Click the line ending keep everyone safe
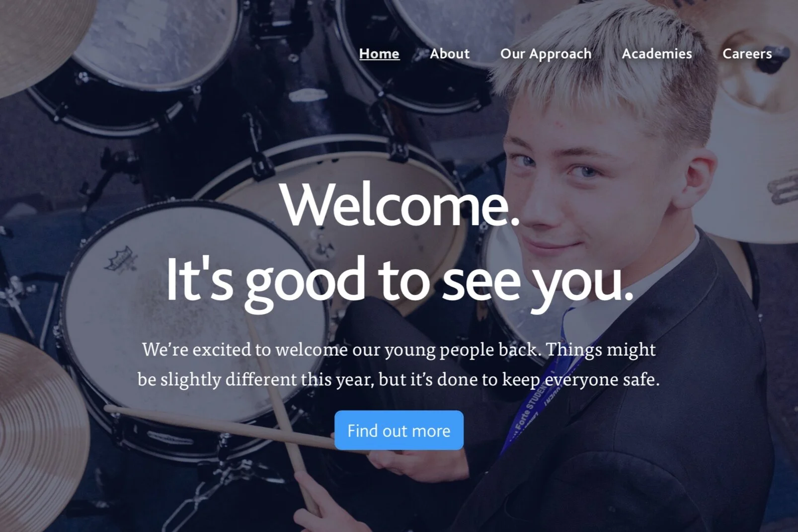 (x=399, y=379)
